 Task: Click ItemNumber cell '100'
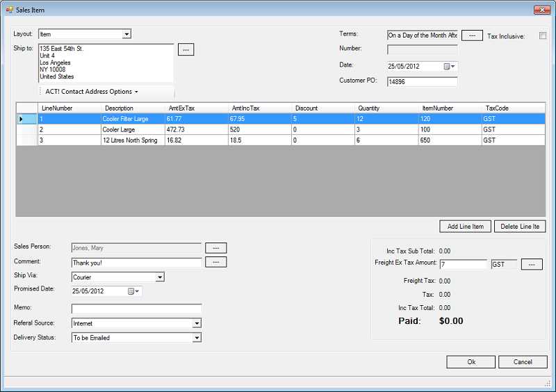450,129
